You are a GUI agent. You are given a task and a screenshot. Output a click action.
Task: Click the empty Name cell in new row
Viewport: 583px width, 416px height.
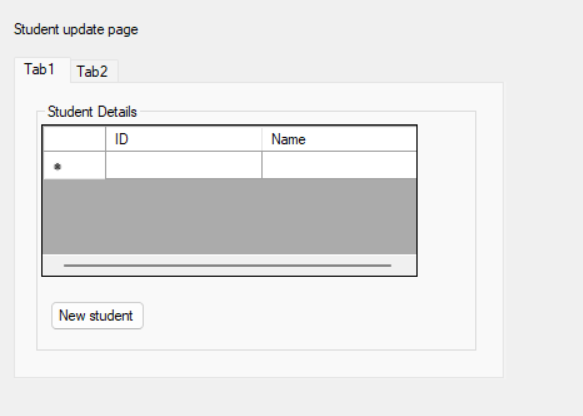coord(339,165)
